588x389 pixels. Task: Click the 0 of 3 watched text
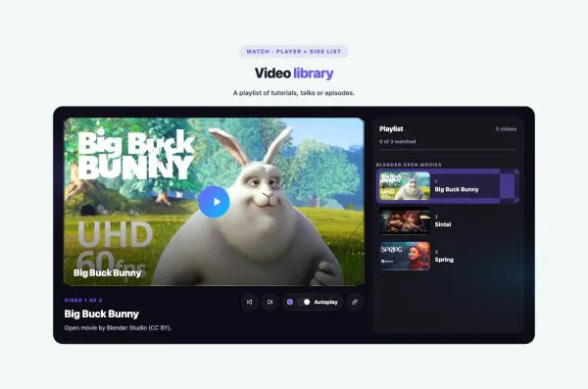coord(397,141)
